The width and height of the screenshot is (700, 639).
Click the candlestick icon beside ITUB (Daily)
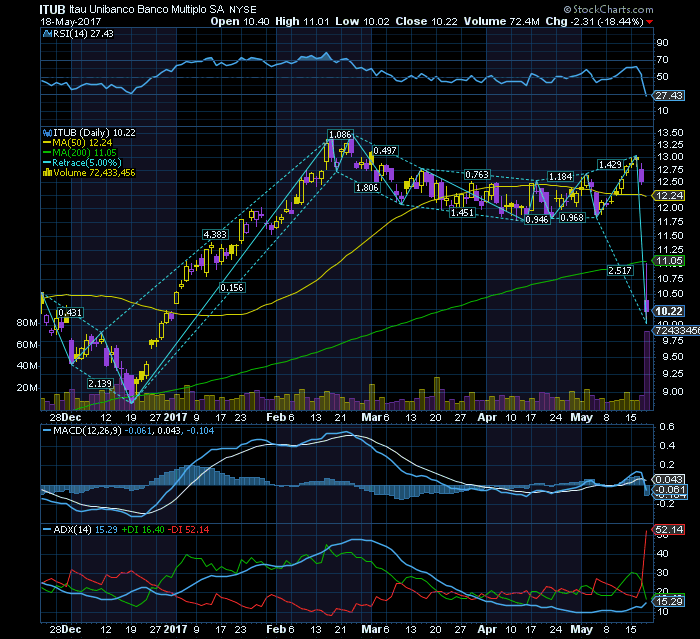point(47,133)
